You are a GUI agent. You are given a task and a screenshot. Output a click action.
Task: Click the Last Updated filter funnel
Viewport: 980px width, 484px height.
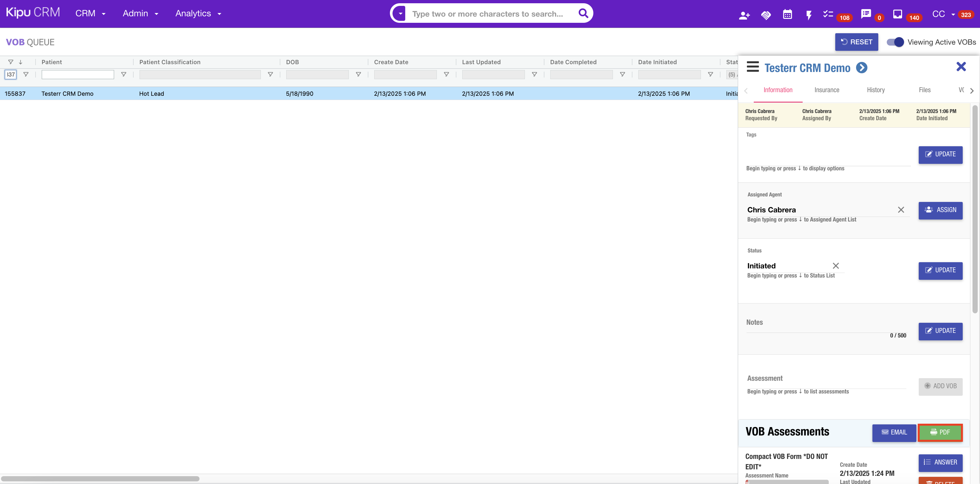point(535,75)
